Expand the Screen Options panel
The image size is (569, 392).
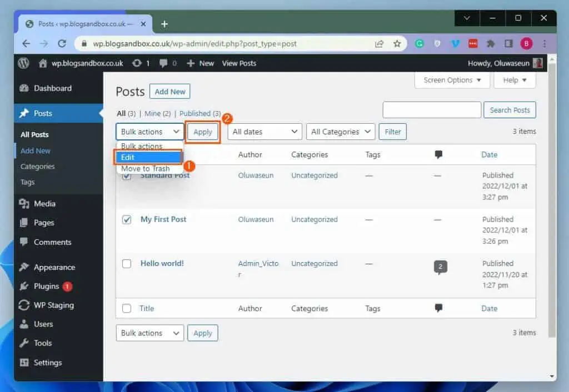tap(452, 80)
